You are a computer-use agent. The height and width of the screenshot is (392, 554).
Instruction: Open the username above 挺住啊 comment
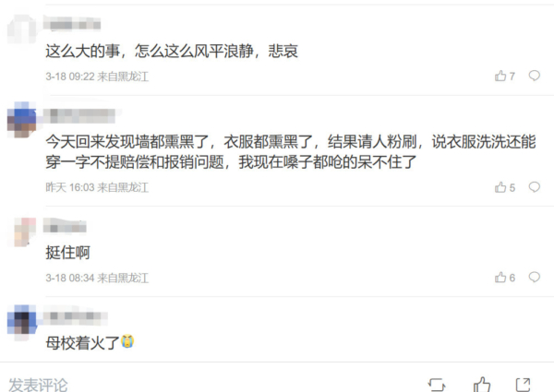65,228
